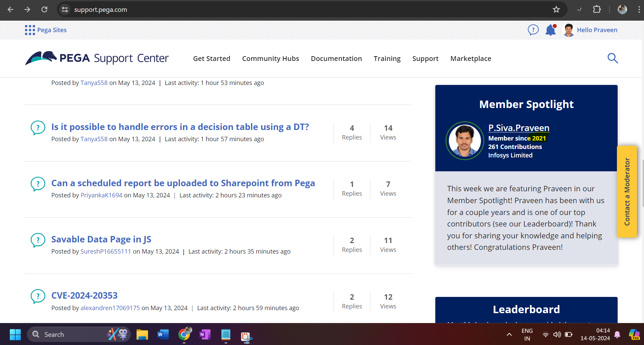Open ENG IN language switcher
Image resolution: width=644 pixels, height=345 pixels.
[527, 335]
